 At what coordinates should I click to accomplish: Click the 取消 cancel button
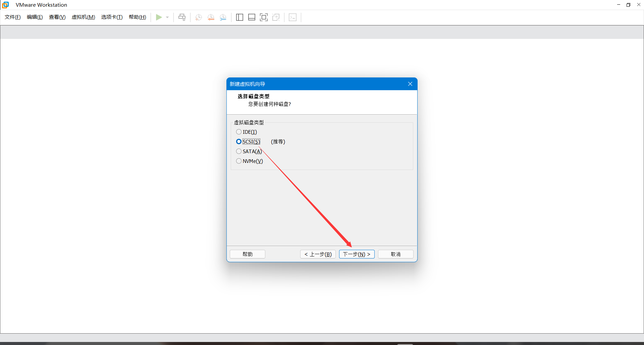[x=396, y=254]
